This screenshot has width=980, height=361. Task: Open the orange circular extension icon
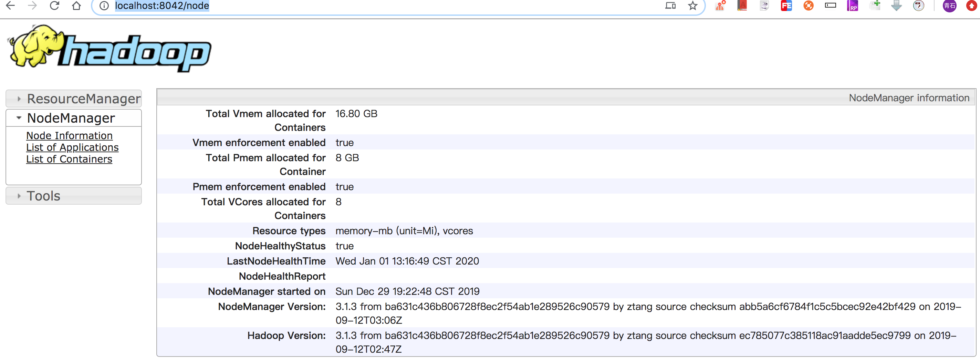(808, 6)
